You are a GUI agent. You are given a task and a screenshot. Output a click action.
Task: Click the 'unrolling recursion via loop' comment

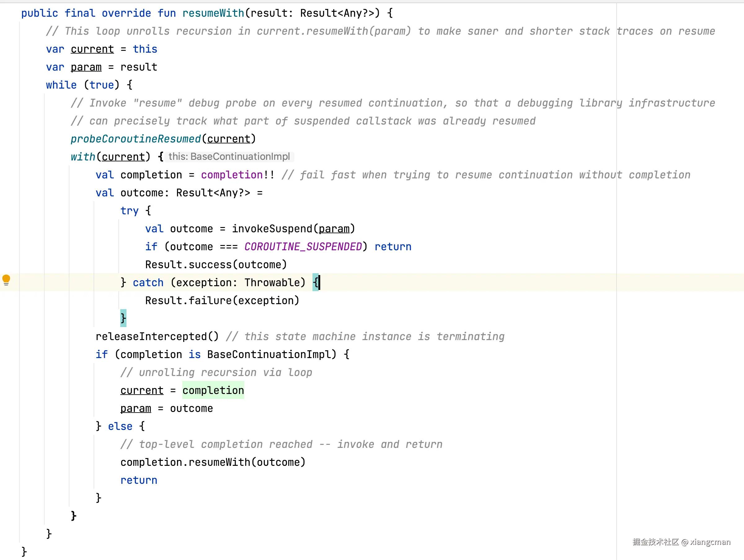(216, 372)
